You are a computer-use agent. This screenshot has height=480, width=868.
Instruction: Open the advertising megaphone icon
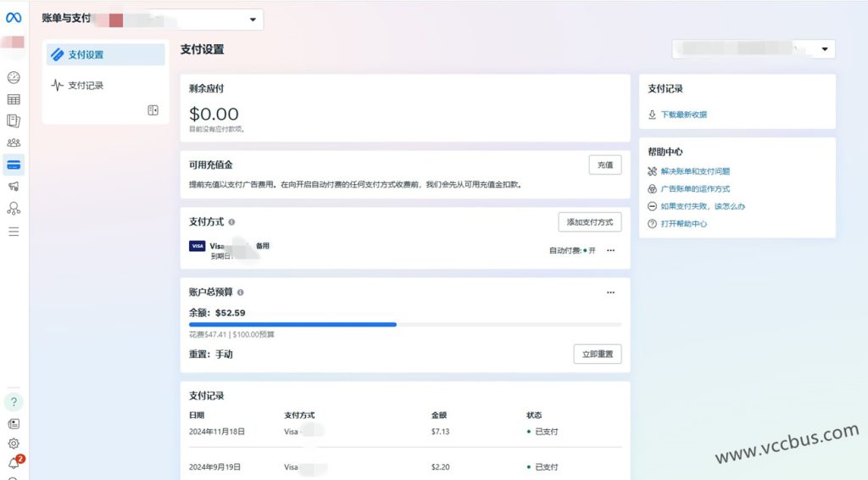click(14, 187)
